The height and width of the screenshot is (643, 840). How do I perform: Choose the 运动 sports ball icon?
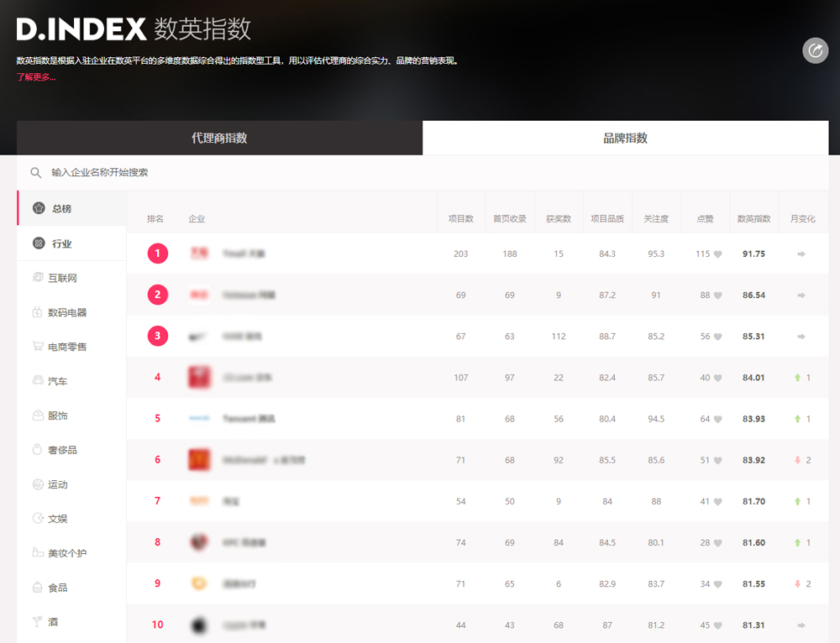point(38,484)
